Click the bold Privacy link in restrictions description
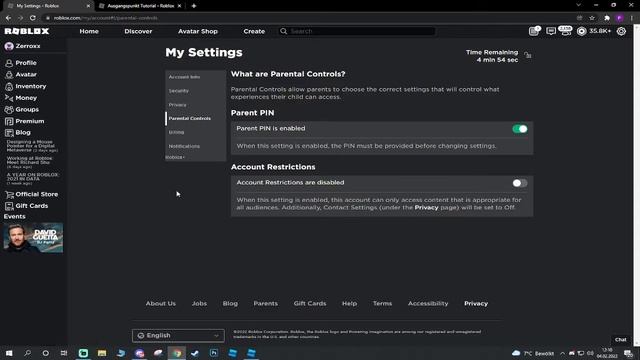The width and height of the screenshot is (640, 360). pos(427,207)
